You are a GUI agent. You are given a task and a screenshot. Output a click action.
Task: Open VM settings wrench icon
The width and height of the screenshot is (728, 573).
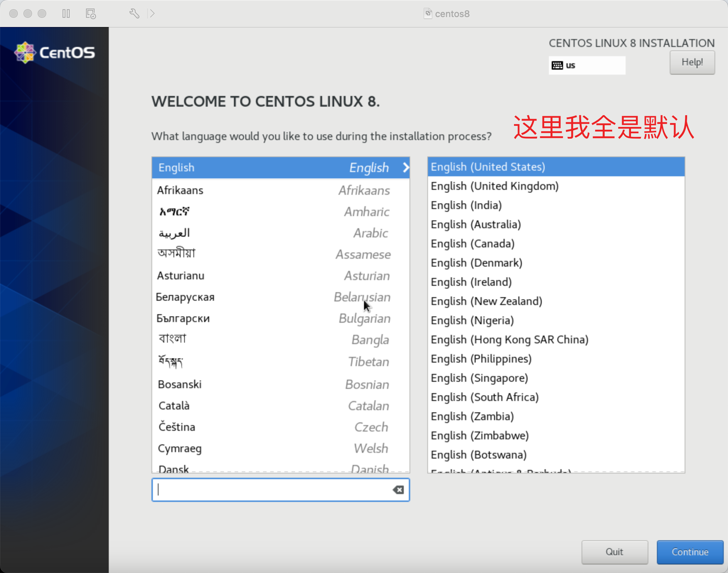[x=134, y=14]
